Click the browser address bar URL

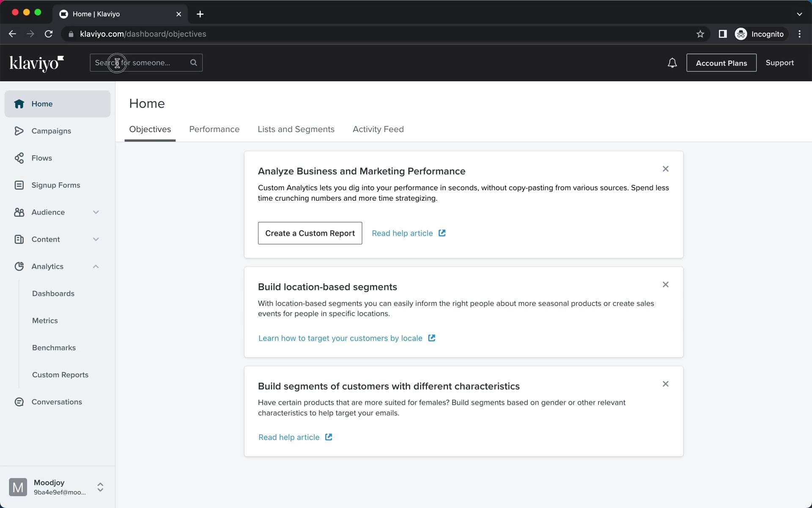[x=143, y=34]
